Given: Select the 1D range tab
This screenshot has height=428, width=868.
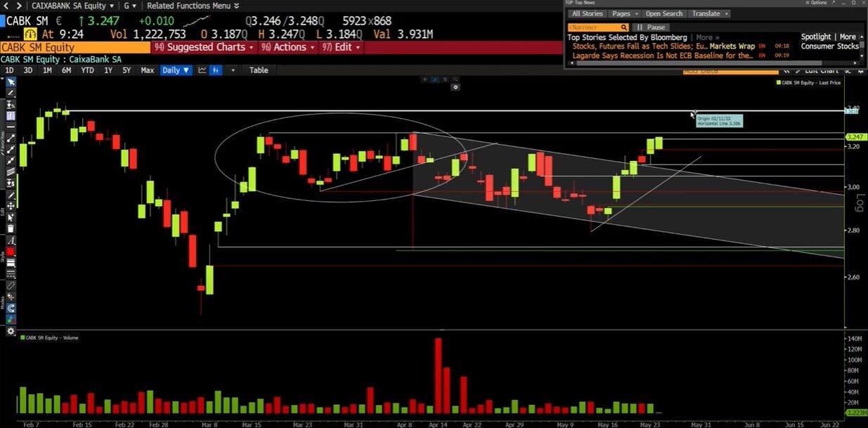Looking at the screenshot, I should (9, 70).
